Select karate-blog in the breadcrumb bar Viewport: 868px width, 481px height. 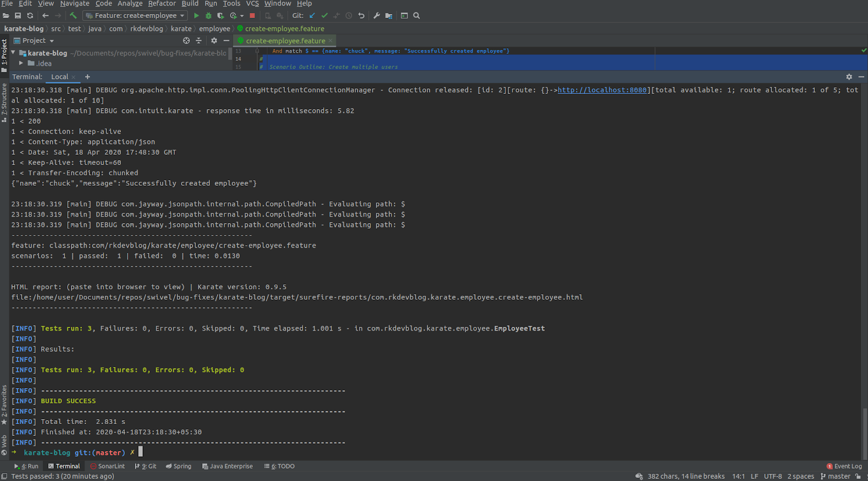(x=24, y=29)
